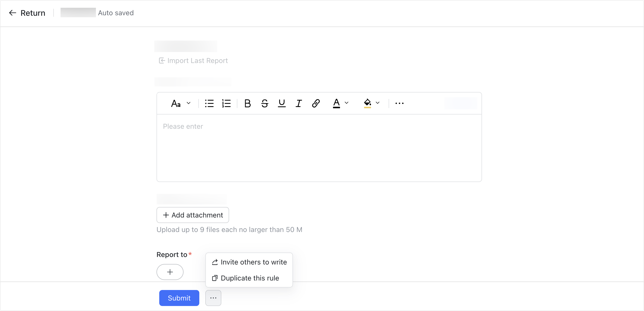This screenshot has height=311, width=644.
Task: Choose Invite others to write
Action: click(x=253, y=262)
